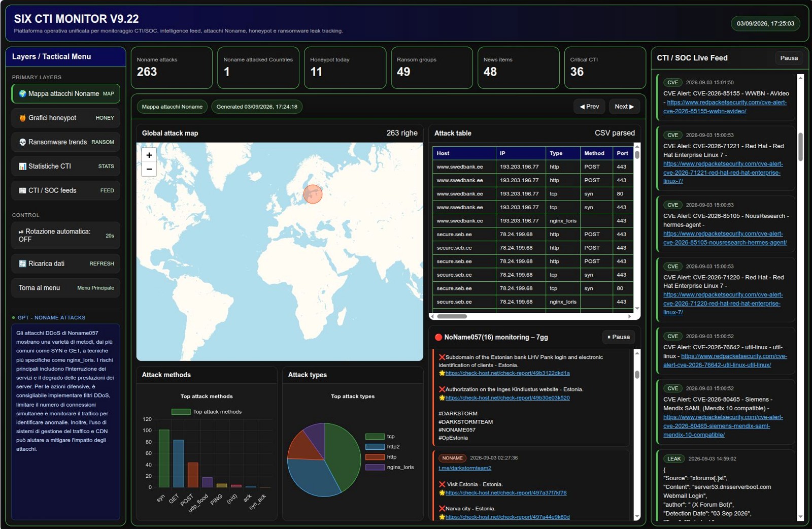This screenshot has width=812, height=529.
Task: Click the monitoring feed down scroll arrow
Action: pyautogui.click(x=637, y=516)
